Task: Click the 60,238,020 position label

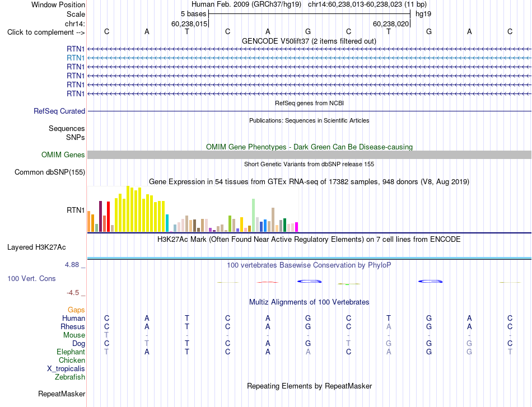Action: click(390, 24)
